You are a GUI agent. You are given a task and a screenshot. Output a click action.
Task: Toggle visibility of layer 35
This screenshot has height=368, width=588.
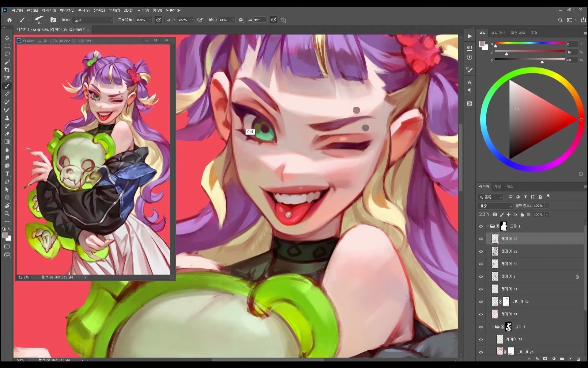tap(481, 239)
